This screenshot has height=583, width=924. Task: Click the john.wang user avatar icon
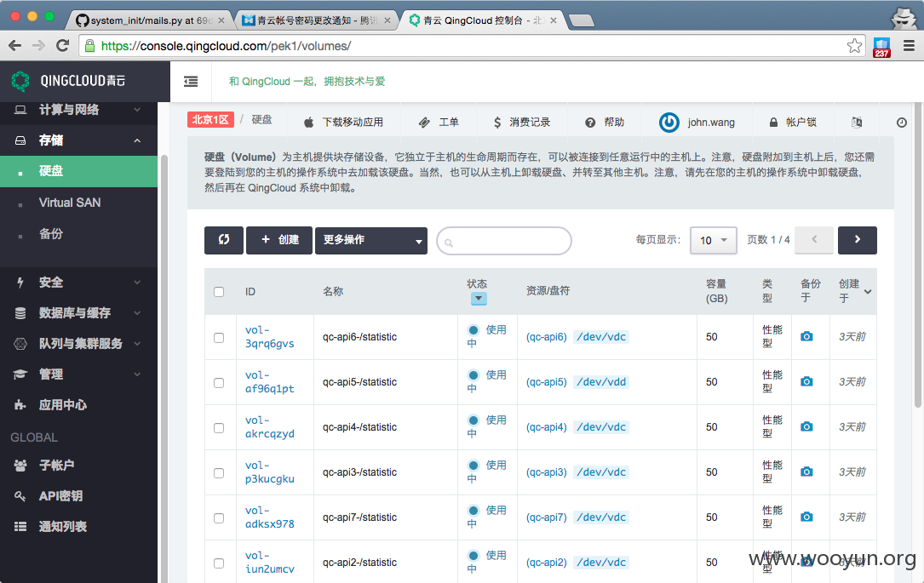669,122
